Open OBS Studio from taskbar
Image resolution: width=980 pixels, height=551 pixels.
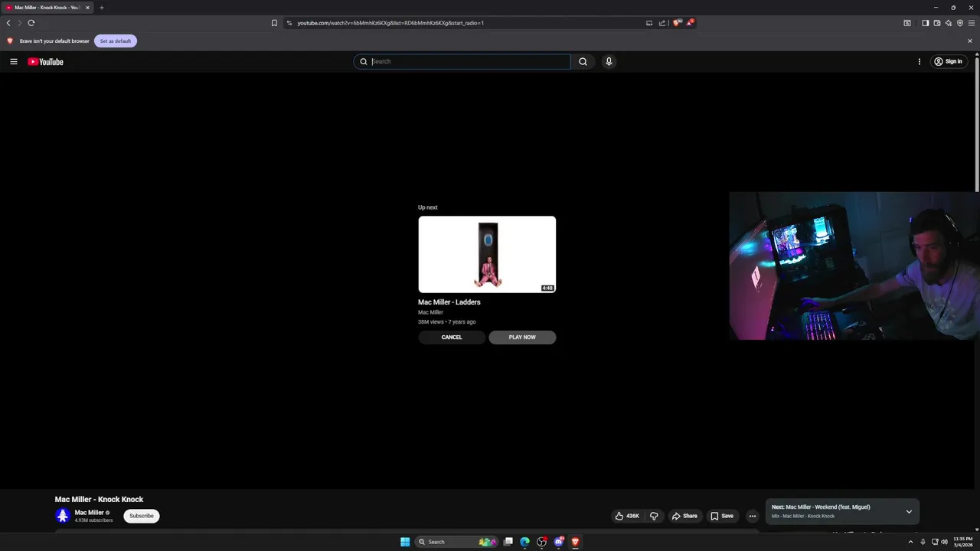[x=541, y=542]
